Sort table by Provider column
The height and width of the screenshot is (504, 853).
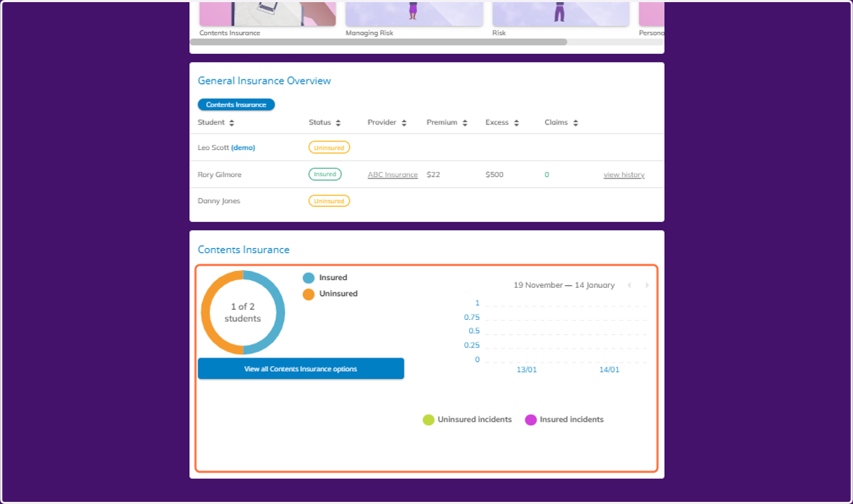coord(404,123)
